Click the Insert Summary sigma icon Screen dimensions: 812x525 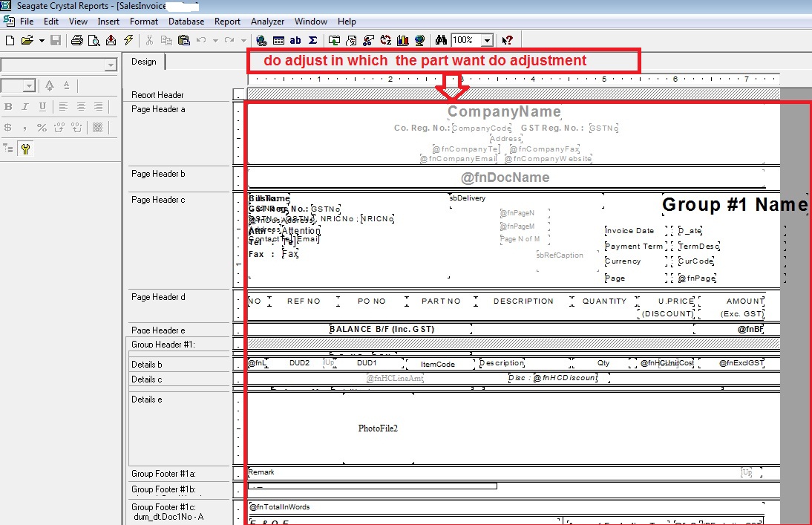point(312,40)
